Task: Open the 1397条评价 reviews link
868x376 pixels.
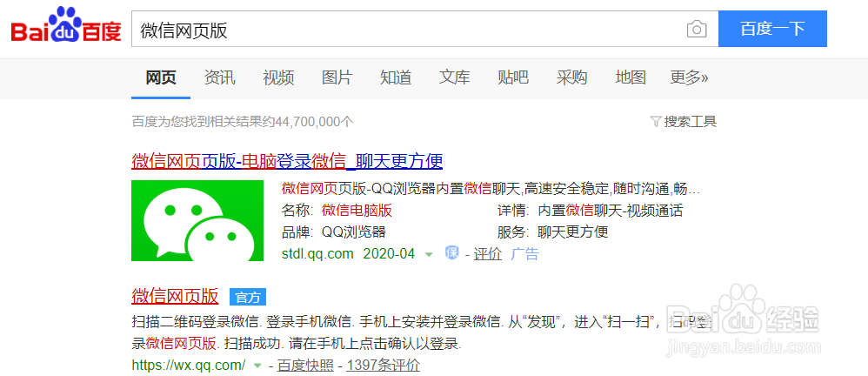Action: (x=383, y=366)
